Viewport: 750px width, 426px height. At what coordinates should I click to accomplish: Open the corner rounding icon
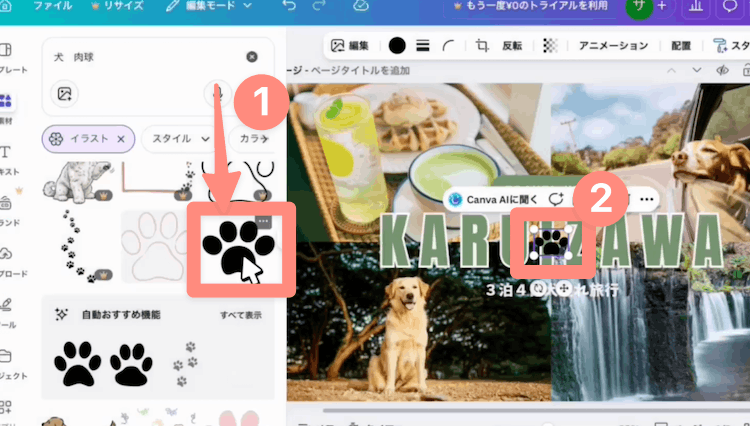click(x=448, y=45)
